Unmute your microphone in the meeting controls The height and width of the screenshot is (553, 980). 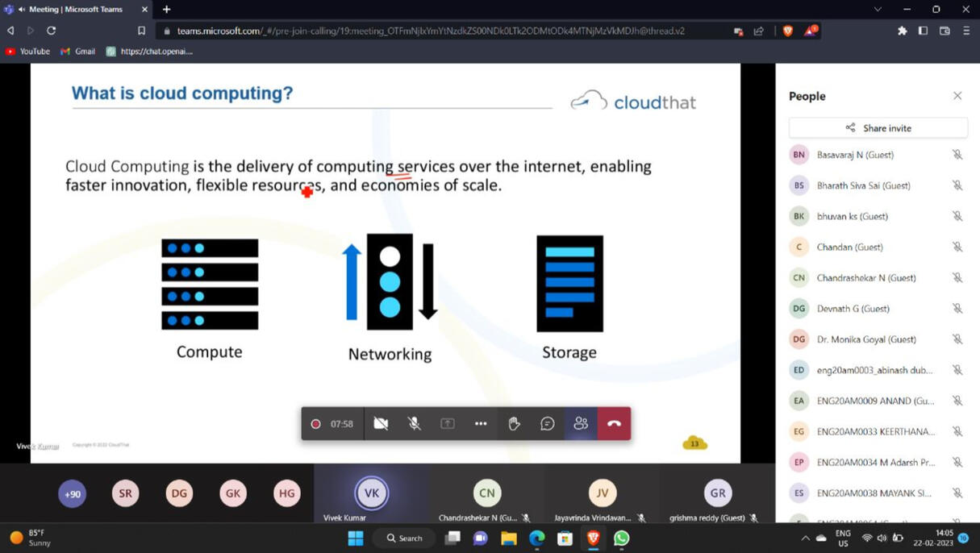point(414,423)
